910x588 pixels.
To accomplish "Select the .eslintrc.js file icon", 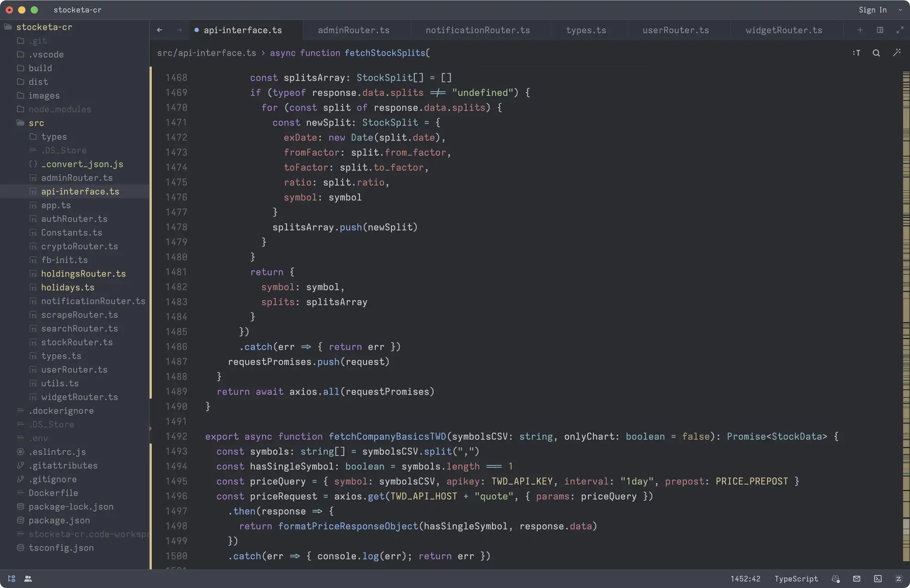I will [x=20, y=452].
